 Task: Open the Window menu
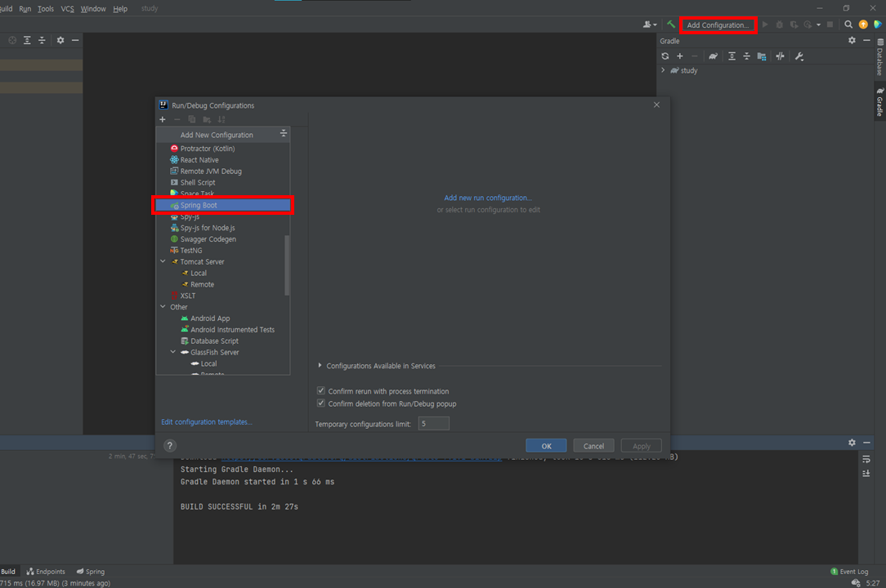click(x=93, y=8)
